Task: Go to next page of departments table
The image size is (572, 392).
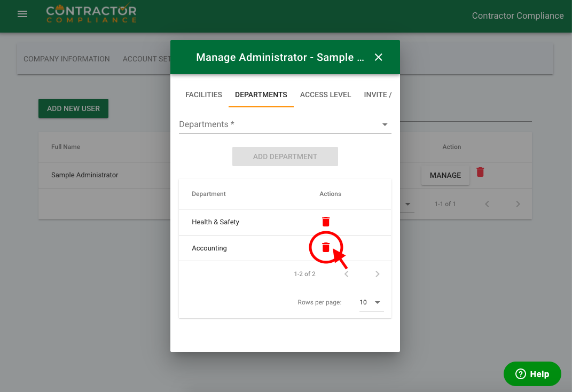Action: [377, 274]
